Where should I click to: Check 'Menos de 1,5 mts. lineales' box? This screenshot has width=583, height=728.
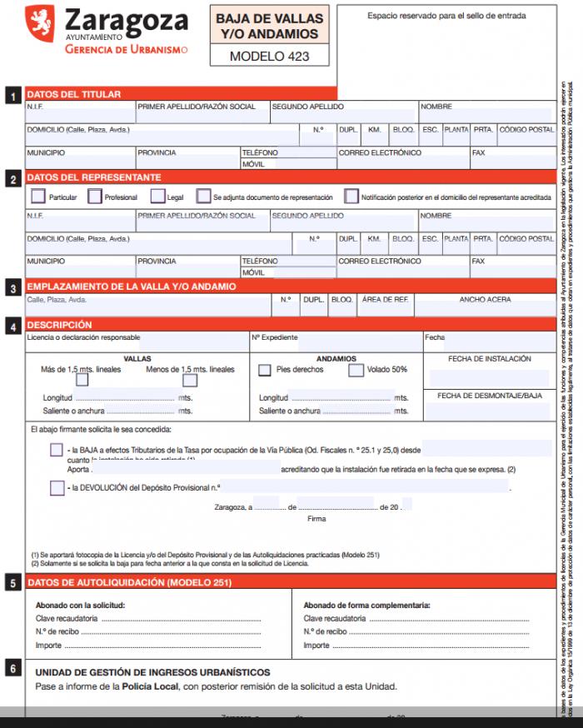190,380
